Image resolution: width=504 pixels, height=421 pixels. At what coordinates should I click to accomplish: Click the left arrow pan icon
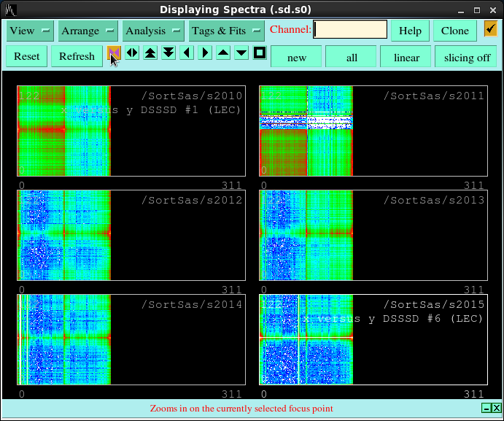tap(187, 53)
